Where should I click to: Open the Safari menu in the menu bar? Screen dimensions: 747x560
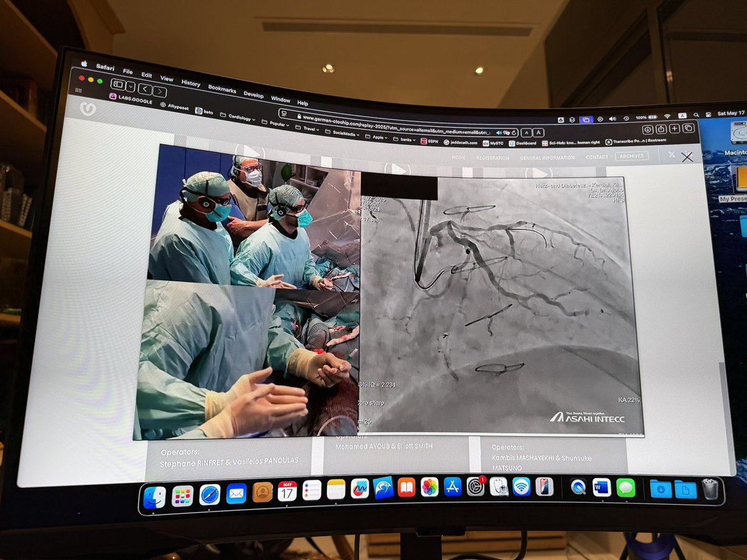pyautogui.click(x=105, y=67)
